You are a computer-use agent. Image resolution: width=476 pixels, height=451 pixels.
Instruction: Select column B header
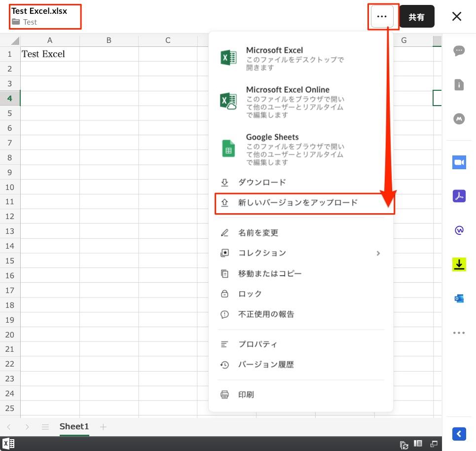pos(109,40)
